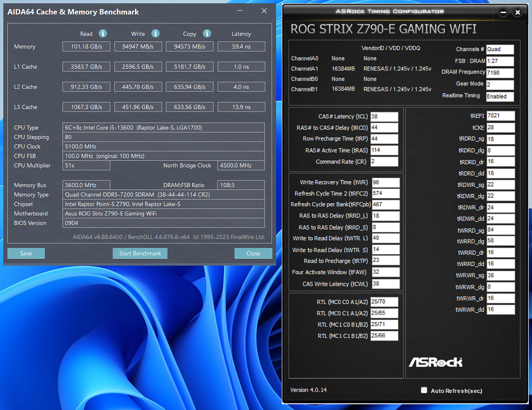Select the DRAM:FSB Ratio value 108:3
The height and width of the screenshot is (410, 532).
(241, 185)
